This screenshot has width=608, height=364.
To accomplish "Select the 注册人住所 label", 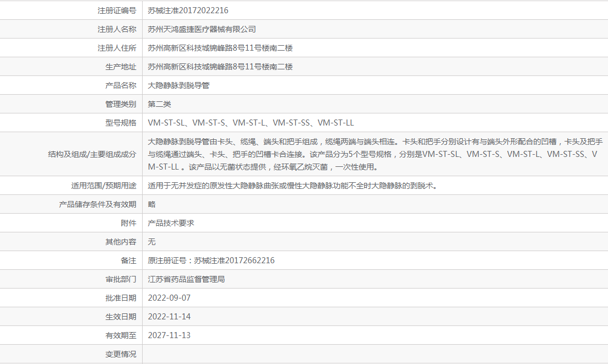I will pyautogui.click(x=117, y=48).
